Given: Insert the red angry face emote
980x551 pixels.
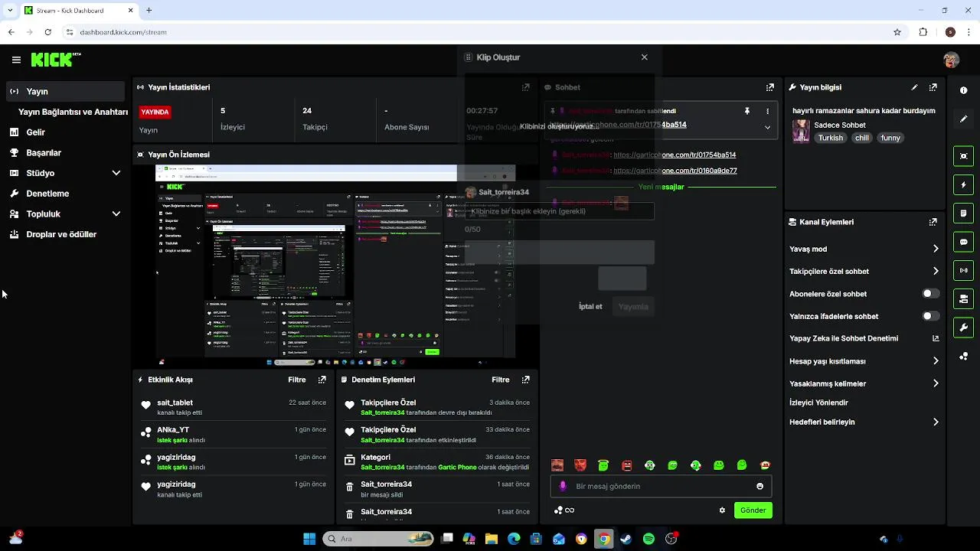Looking at the screenshot, I should pyautogui.click(x=626, y=465).
